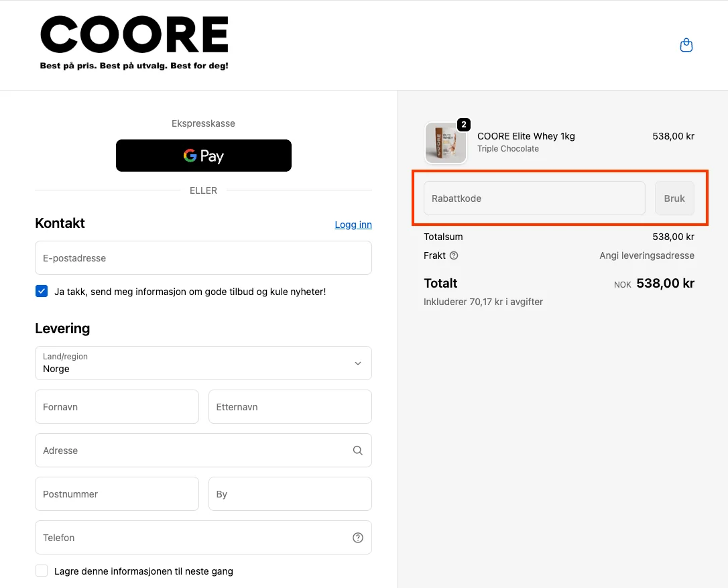The height and width of the screenshot is (588, 728).
Task: Click the Totalt label
Action: click(440, 284)
